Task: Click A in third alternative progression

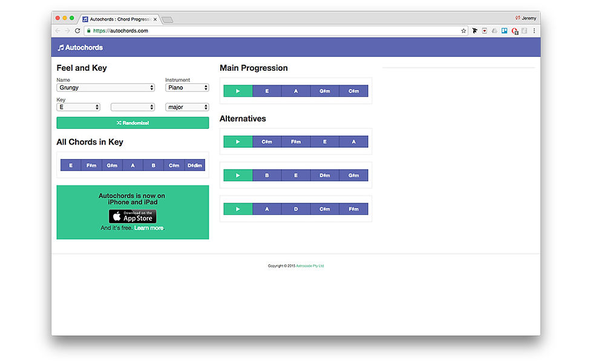Action: pyautogui.click(x=267, y=209)
